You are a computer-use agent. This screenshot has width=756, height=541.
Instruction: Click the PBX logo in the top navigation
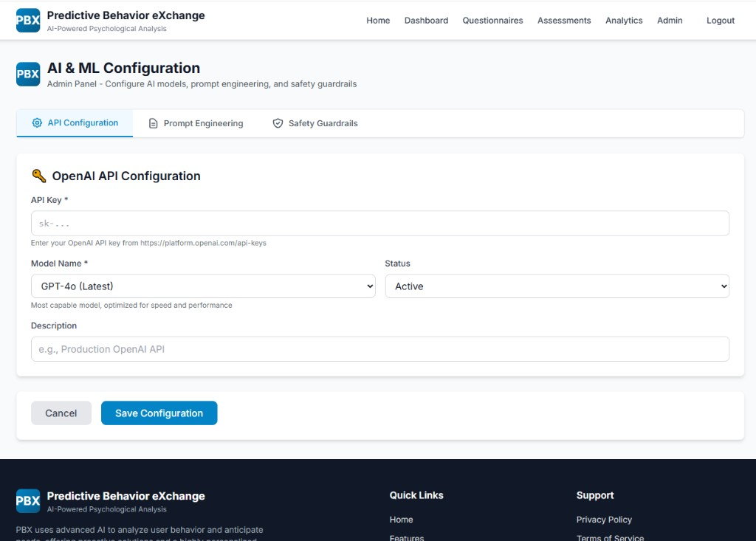coord(28,20)
